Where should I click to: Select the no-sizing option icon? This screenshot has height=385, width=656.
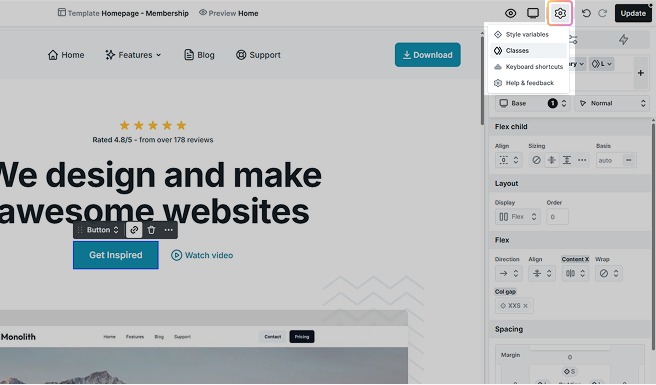(x=536, y=160)
